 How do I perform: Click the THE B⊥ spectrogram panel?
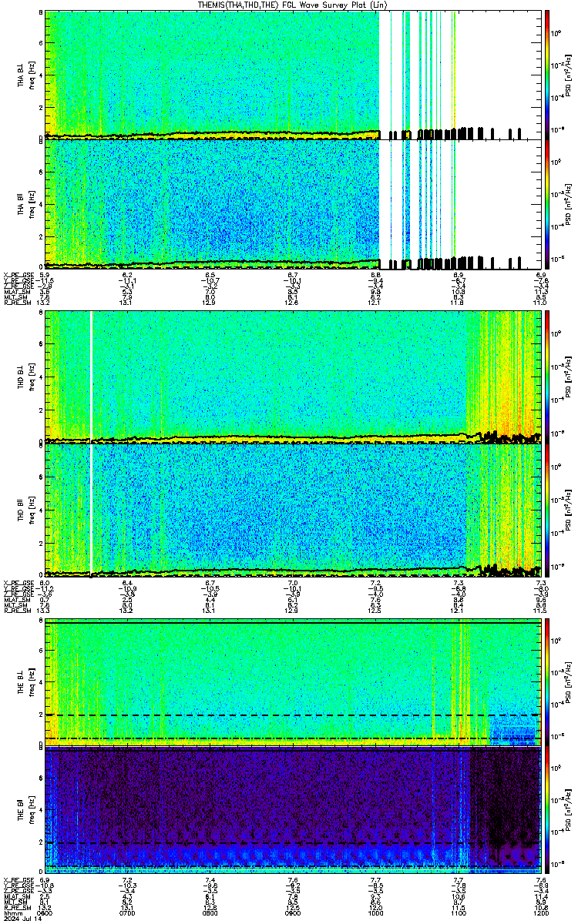[293, 683]
